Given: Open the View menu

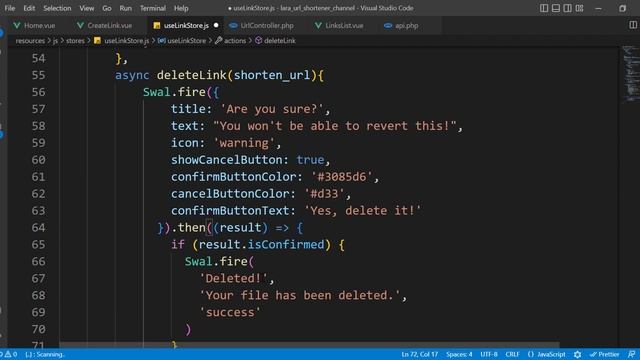Looking at the screenshot, I should point(87,8).
